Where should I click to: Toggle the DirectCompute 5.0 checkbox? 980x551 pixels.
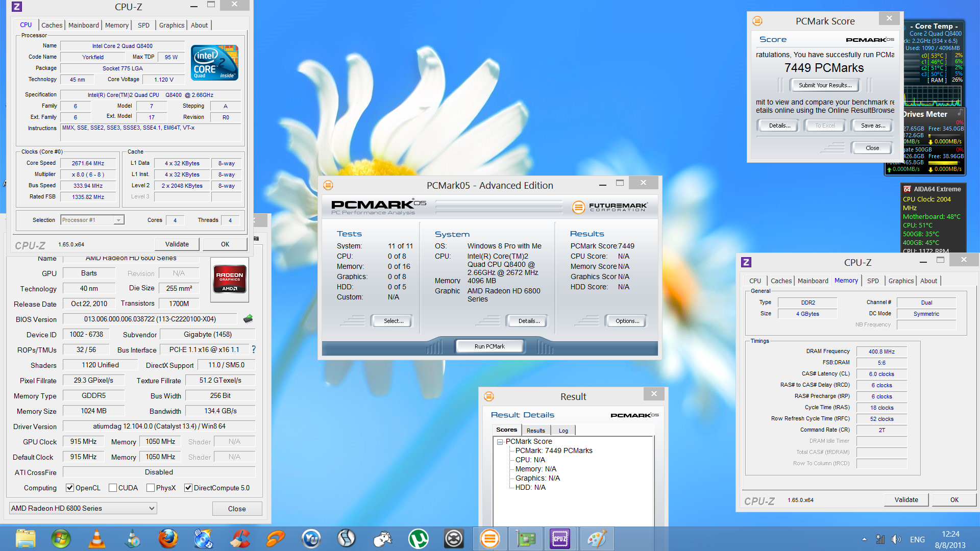pos(188,488)
